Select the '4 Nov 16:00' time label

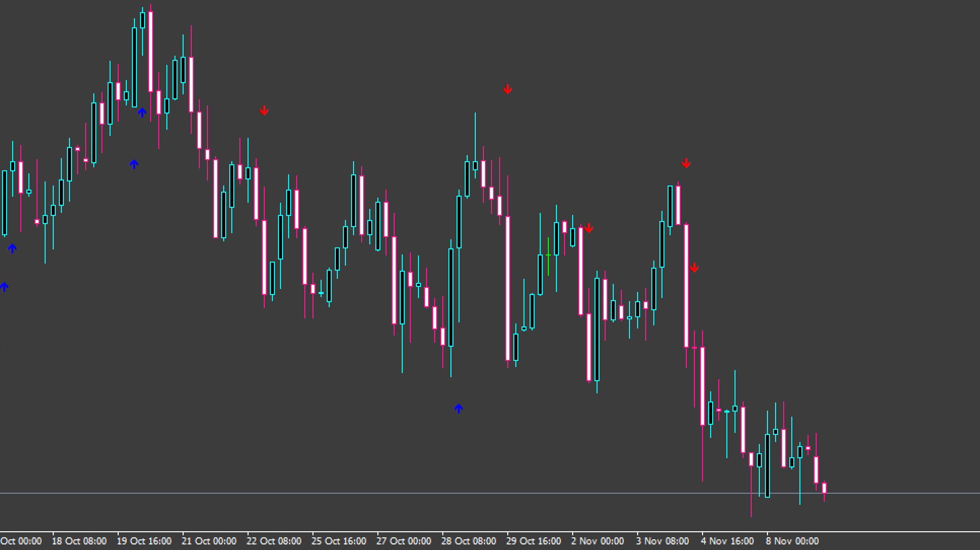[x=727, y=541]
